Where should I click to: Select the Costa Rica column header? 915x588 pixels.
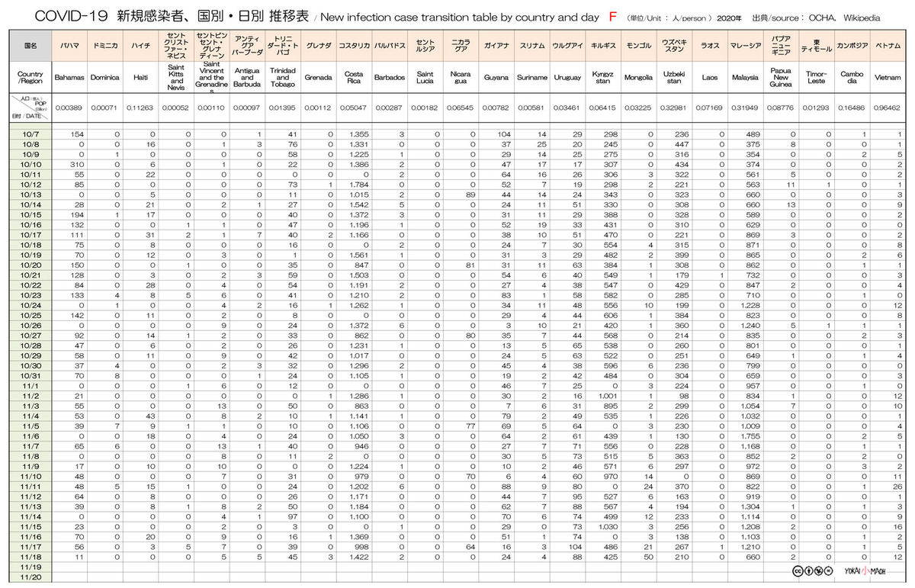pyautogui.click(x=354, y=77)
